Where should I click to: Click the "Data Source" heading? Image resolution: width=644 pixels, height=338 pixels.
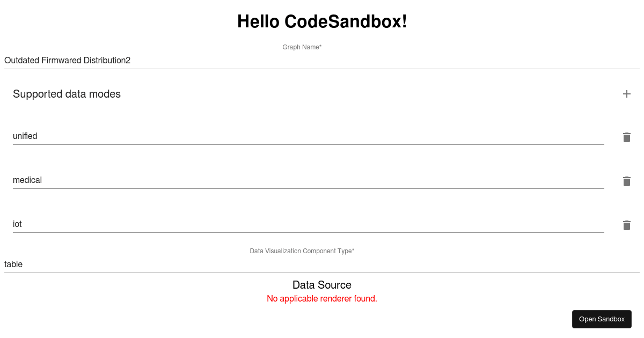322,285
